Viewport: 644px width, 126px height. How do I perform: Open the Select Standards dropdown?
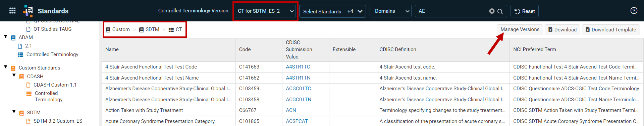tap(332, 11)
